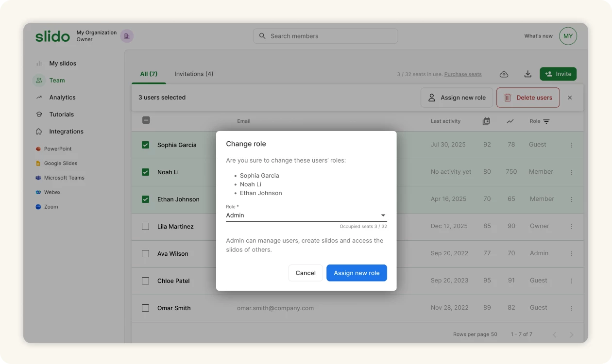Cancel the Change role dialog
The height and width of the screenshot is (364, 612).
point(306,273)
